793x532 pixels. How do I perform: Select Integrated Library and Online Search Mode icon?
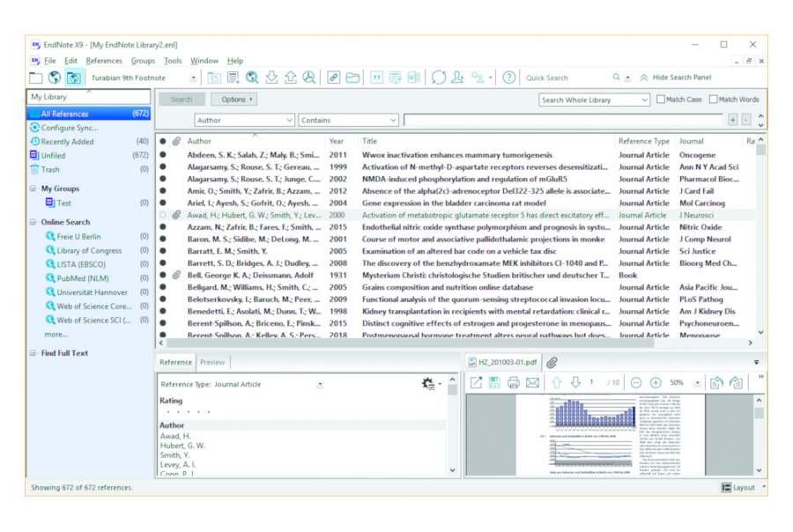74,78
